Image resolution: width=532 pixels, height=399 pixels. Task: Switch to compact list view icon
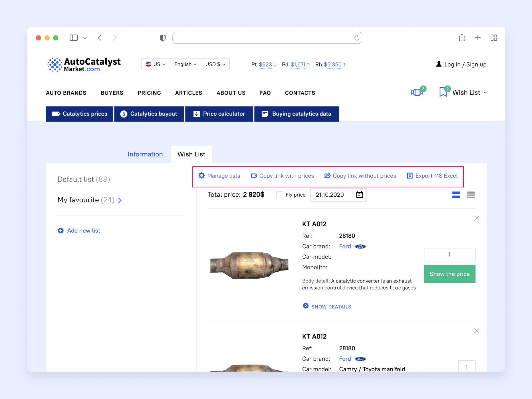coord(471,195)
